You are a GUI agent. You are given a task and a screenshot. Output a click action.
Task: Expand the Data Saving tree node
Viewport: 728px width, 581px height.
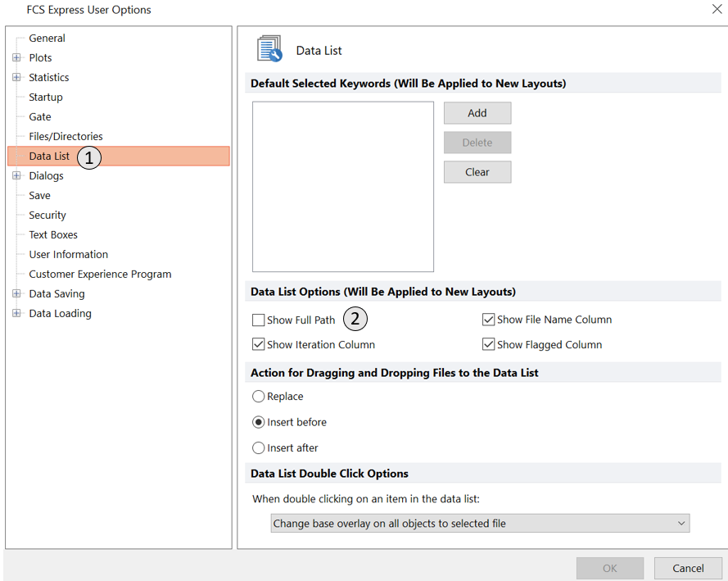(x=16, y=293)
